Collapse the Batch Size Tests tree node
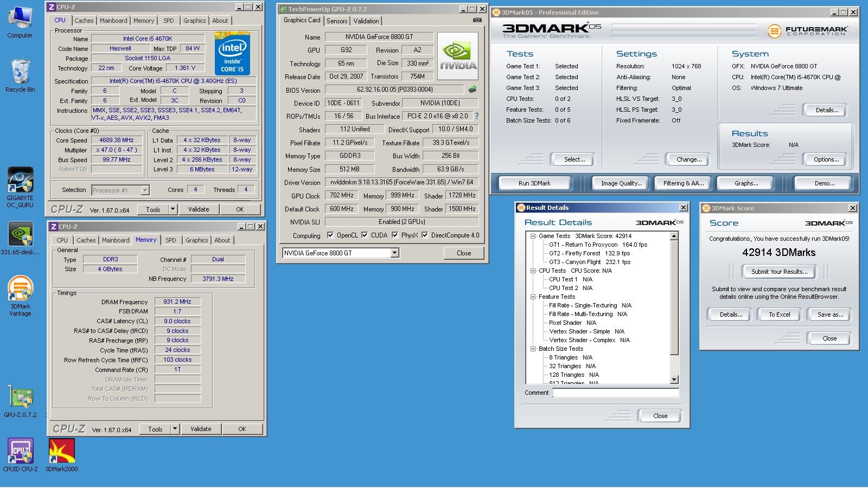Image resolution: width=868 pixels, height=488 pixels. [x=533, y=349]
